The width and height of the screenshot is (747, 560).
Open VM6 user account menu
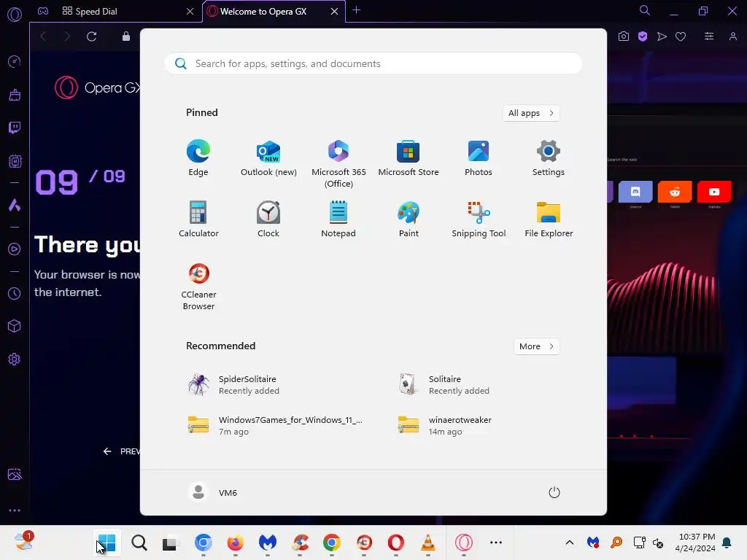213,492
